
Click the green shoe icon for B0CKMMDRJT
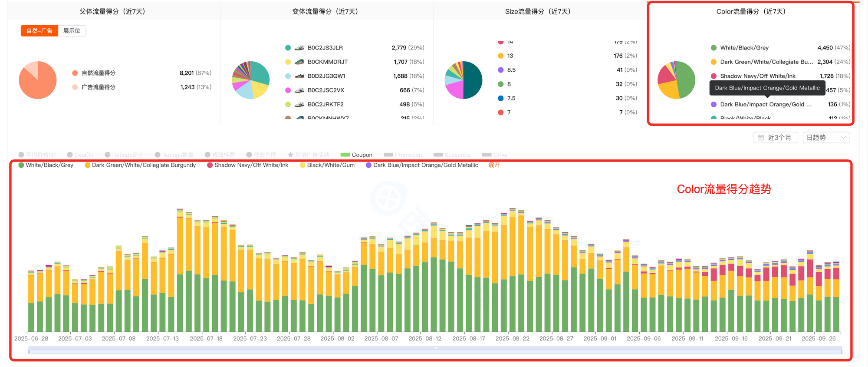click(299, 62)
